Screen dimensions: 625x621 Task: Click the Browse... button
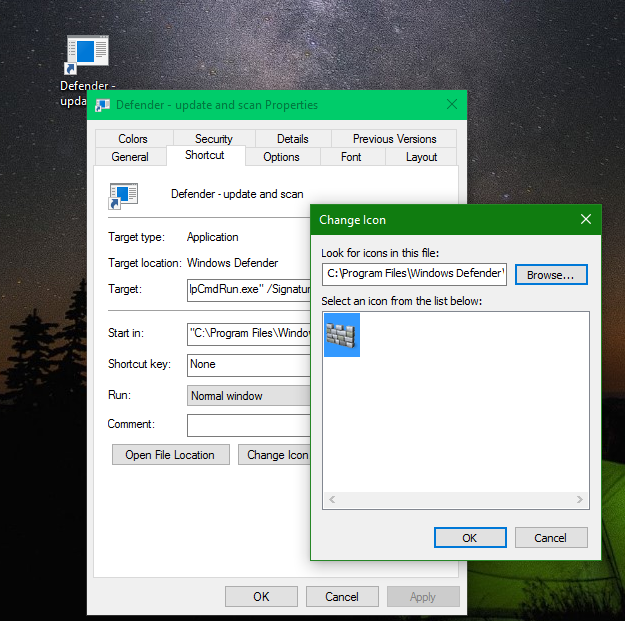[551, 275]
